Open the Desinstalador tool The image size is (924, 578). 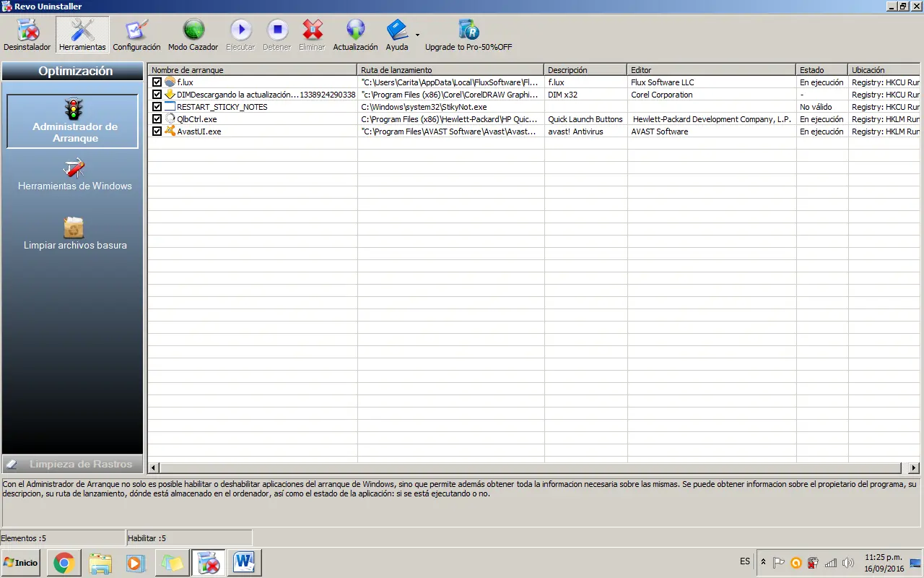[27, 35]
